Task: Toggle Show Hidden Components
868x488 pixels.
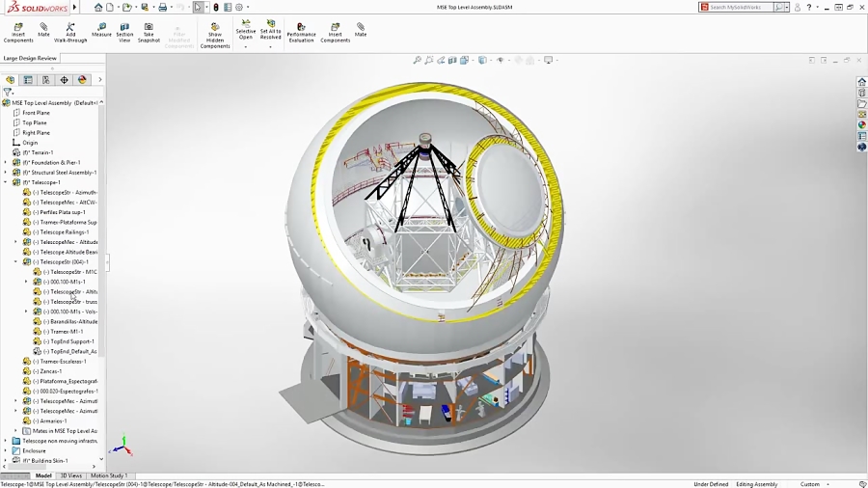Action: [x=214, y=28]
